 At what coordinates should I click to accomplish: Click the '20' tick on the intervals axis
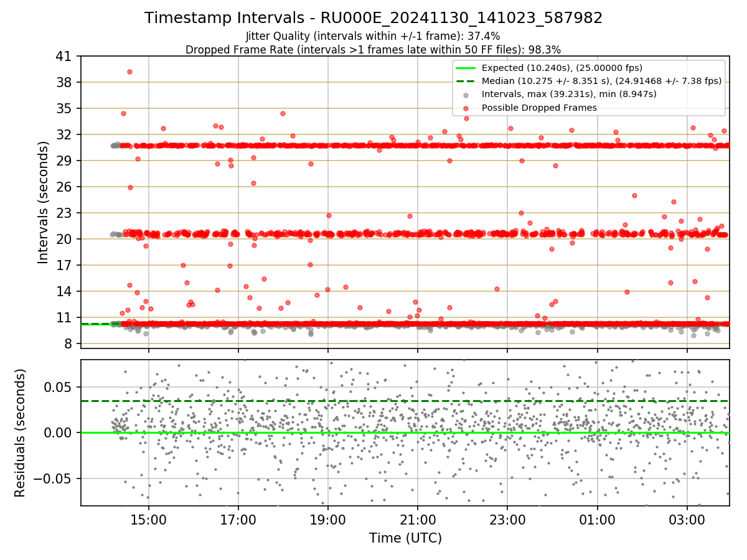(x=64, y=239)
